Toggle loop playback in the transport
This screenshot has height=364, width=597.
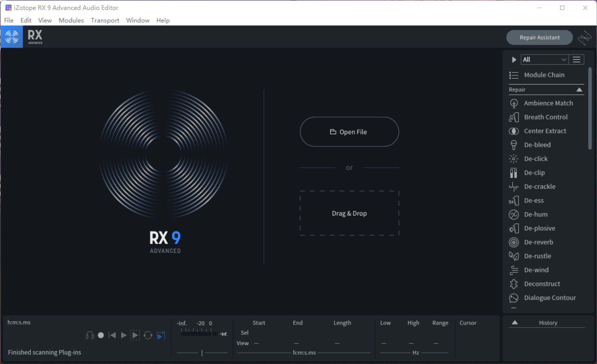point(148,335)
